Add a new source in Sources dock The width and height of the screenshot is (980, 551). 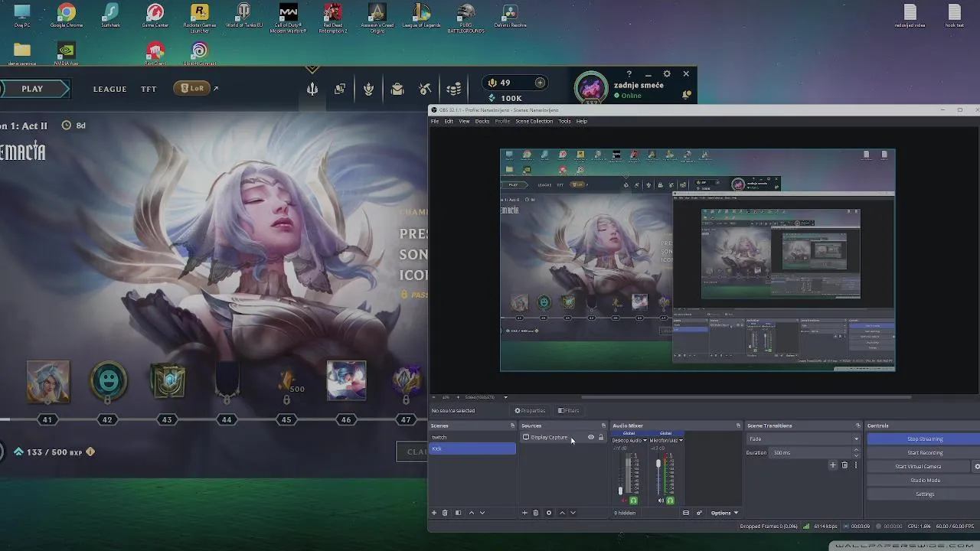point(524,513)
